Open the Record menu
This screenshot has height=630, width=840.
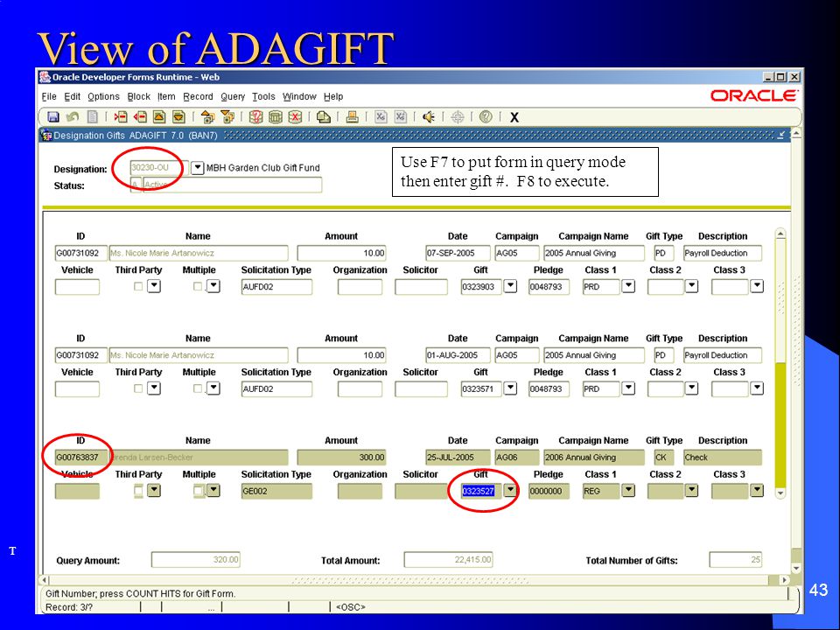pyautogui.click(x=198, y=97)
